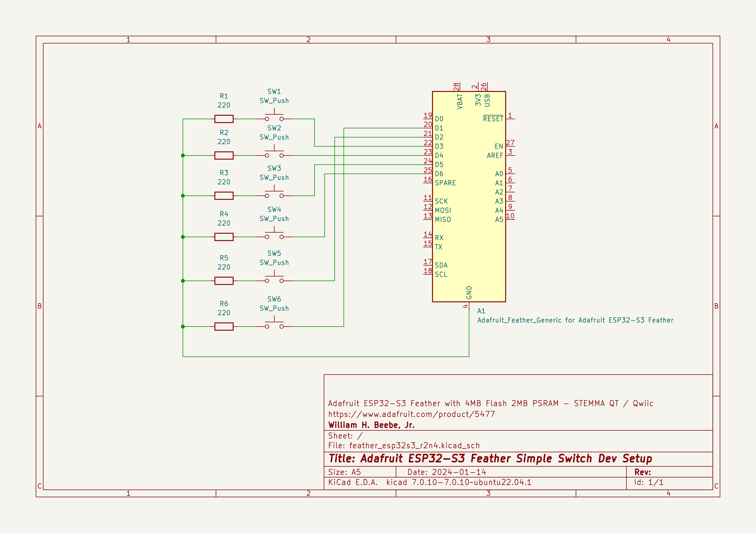Image resolution: width=756 pixels, height=533 pixels.
Task: Click the SPARE pin label
Action: click(x=445, y=183)
